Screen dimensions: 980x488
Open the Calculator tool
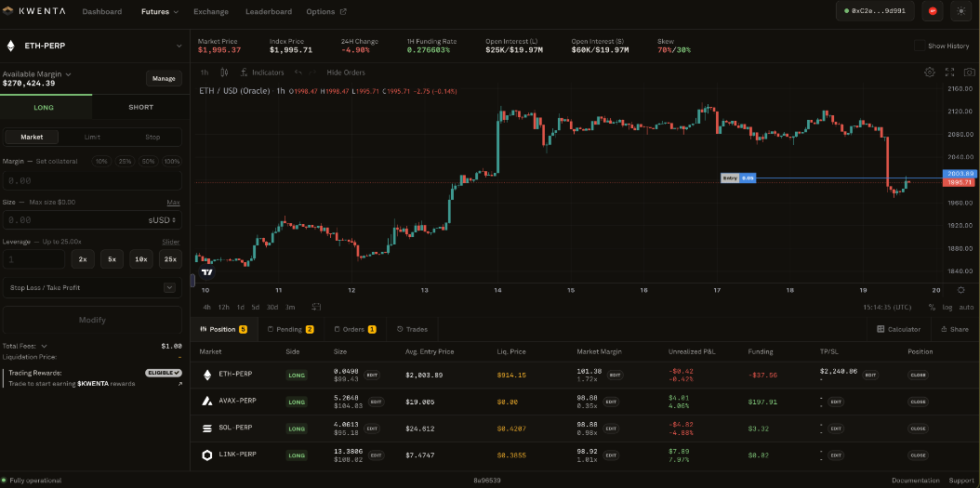899,329
